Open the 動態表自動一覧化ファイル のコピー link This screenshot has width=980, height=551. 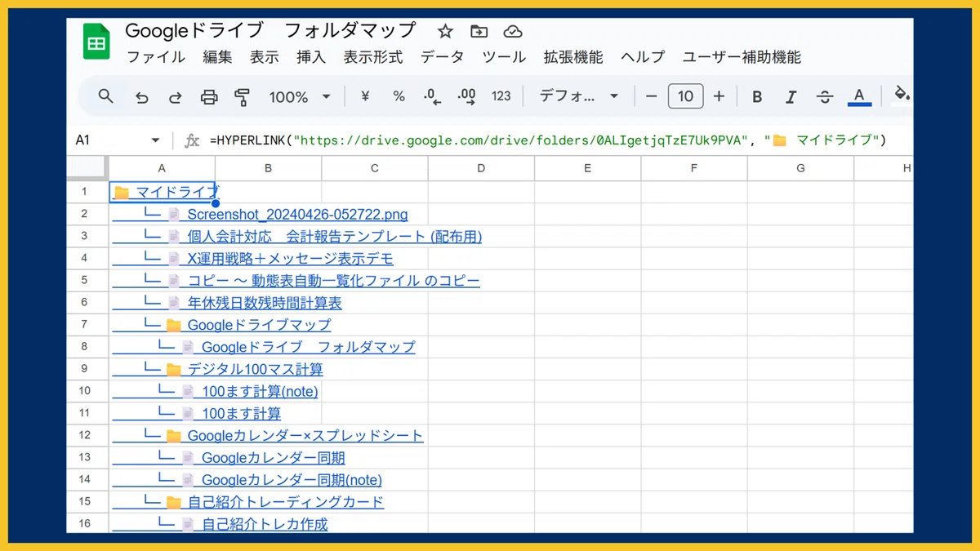(x=334, y=281)
